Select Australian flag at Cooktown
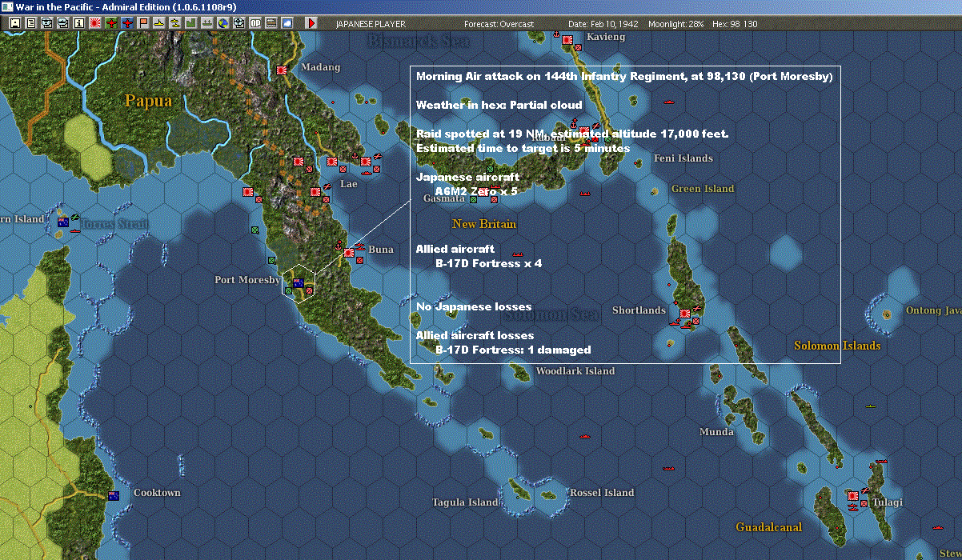This screenshot has width=962, height=560. click(114, 495)
